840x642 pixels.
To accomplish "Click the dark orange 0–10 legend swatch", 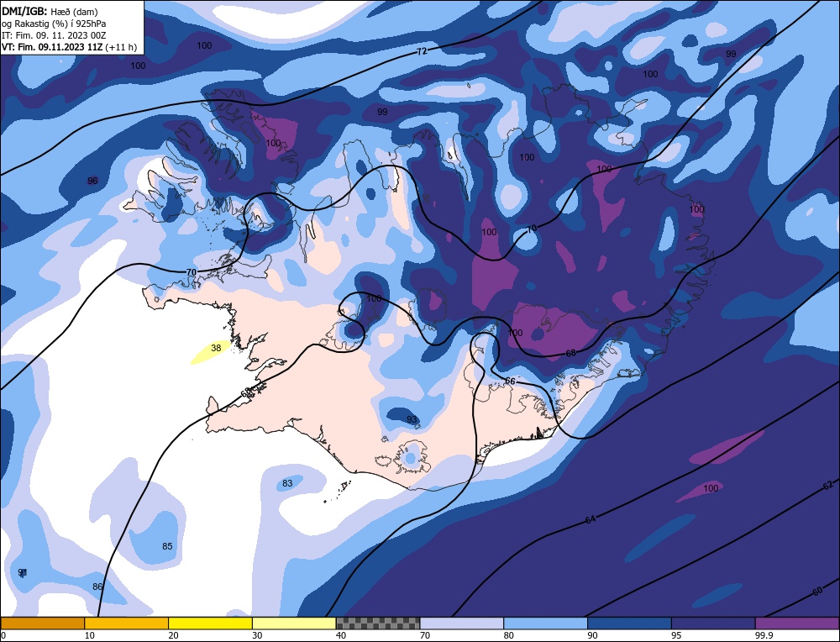I will (x=43, y=623).
